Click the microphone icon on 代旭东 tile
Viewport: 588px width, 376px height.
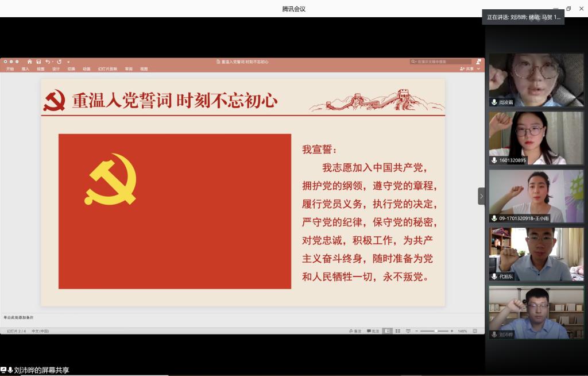(494, 277)
